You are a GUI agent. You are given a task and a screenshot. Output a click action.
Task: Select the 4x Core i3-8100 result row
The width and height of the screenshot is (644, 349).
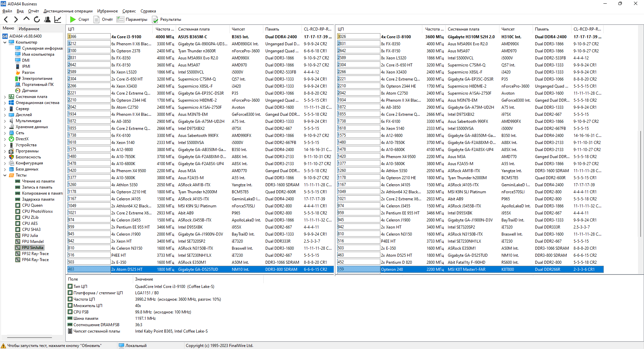470,37
